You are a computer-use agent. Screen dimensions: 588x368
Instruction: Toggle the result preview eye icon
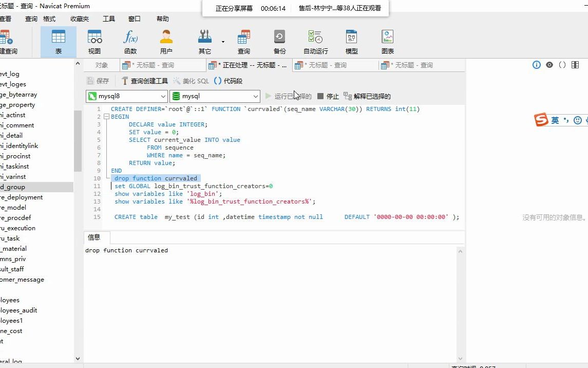(549, 65)
